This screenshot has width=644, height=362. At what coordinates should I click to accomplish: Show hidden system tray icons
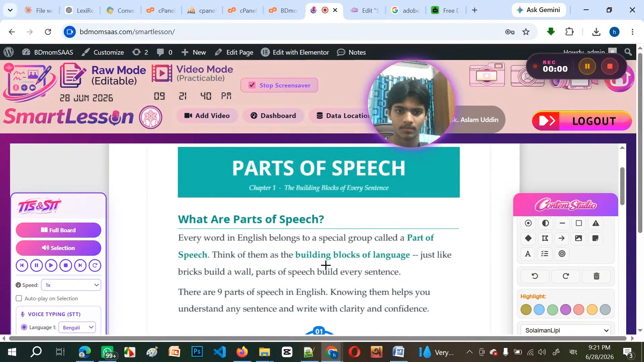pos(470,352)
